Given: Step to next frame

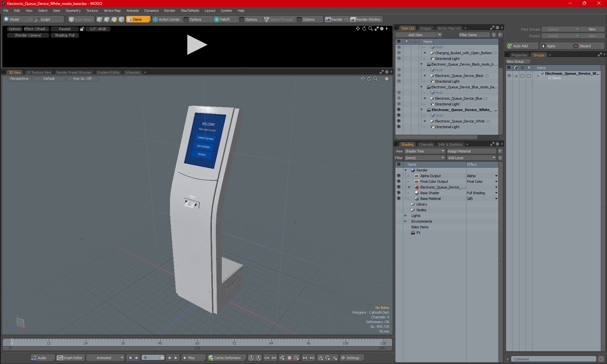Looking at the screenshot, I should [x=169, y=358].
